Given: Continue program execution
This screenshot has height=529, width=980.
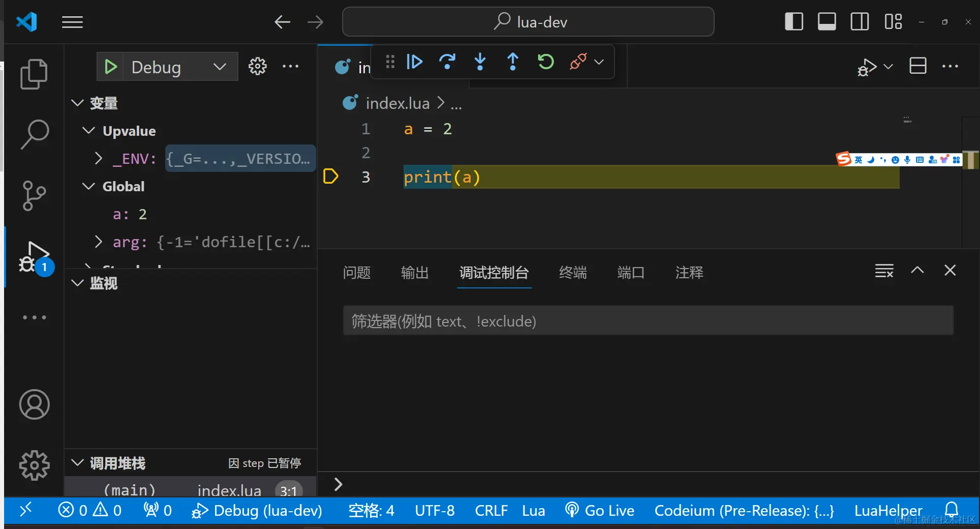Looking at the screenshot, I should click(x=414, y=62).
